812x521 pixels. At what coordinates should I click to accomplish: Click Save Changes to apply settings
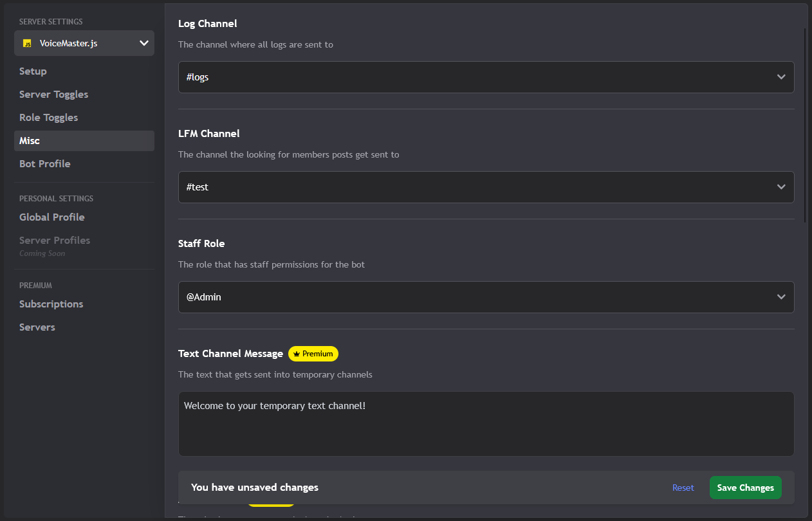(745, 487)
